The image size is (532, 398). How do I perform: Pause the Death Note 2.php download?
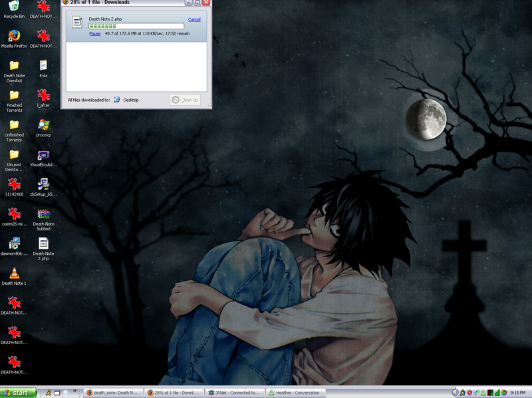(x=95, y=34)
